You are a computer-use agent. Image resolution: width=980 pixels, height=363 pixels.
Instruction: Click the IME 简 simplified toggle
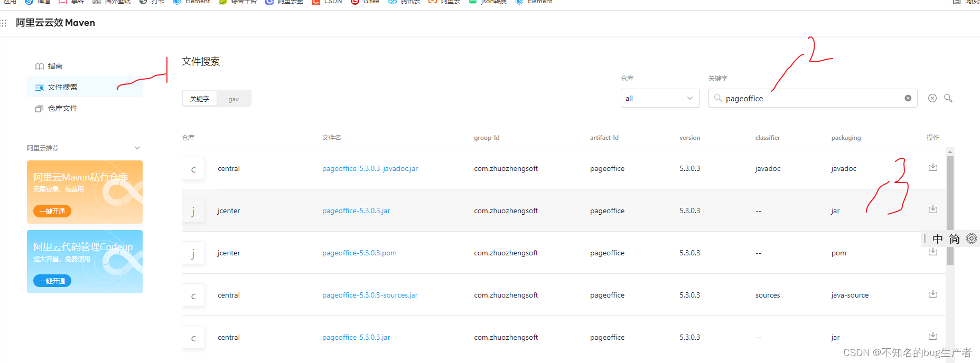[x=955, y=239]
